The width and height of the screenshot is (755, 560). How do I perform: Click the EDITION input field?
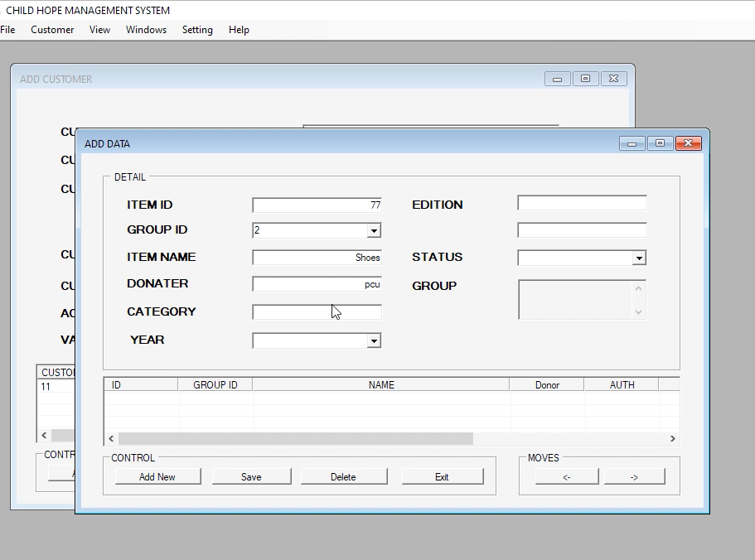coord(582,203)
